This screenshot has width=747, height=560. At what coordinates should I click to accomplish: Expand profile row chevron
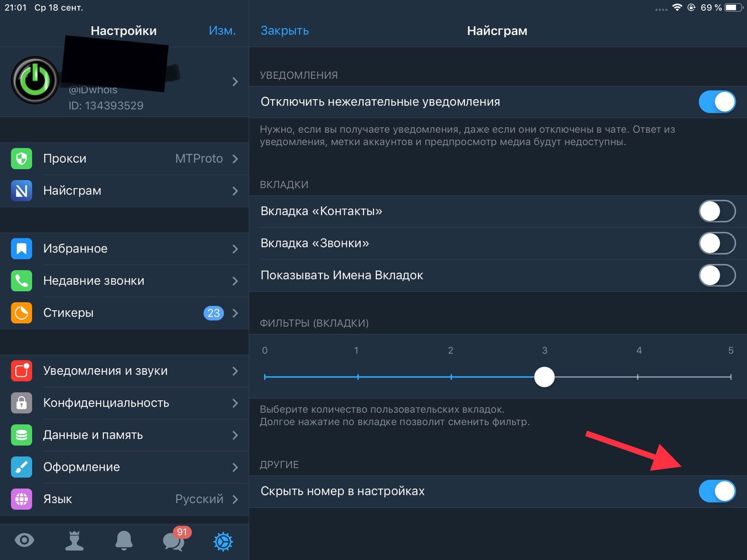[x=235, y=82]
